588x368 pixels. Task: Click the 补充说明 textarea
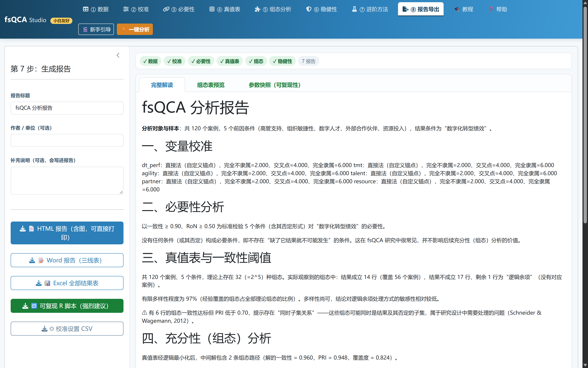(67, 181)
